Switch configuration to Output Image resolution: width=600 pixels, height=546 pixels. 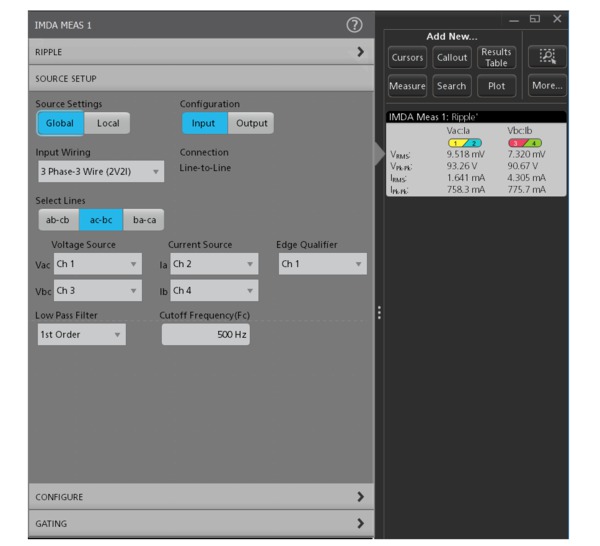point(251,123)
